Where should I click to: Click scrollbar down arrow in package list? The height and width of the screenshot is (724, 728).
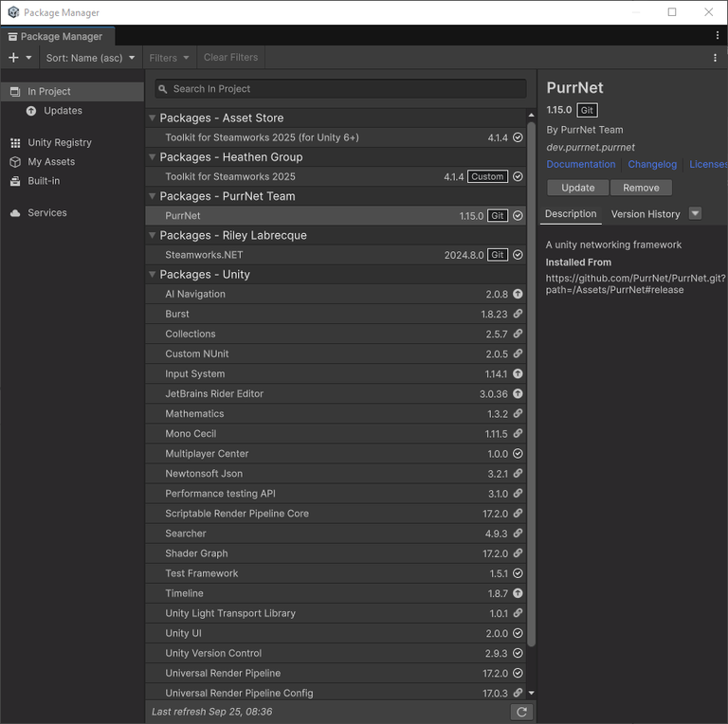(532, 693)
